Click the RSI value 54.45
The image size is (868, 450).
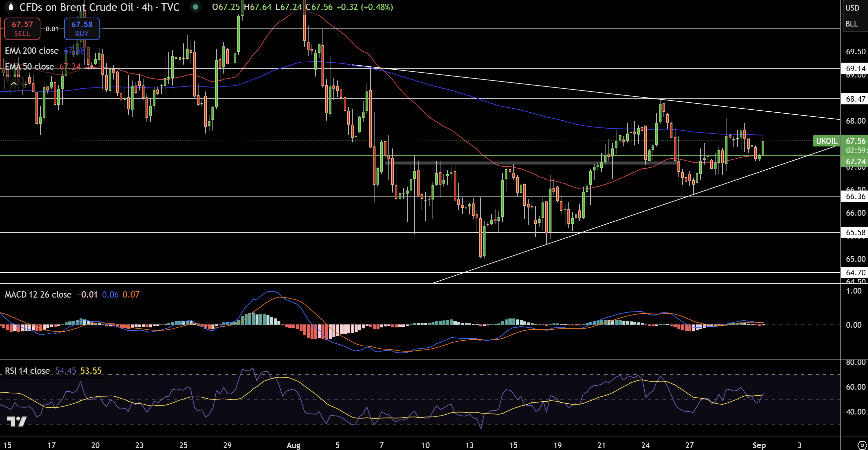click(66, 371)
